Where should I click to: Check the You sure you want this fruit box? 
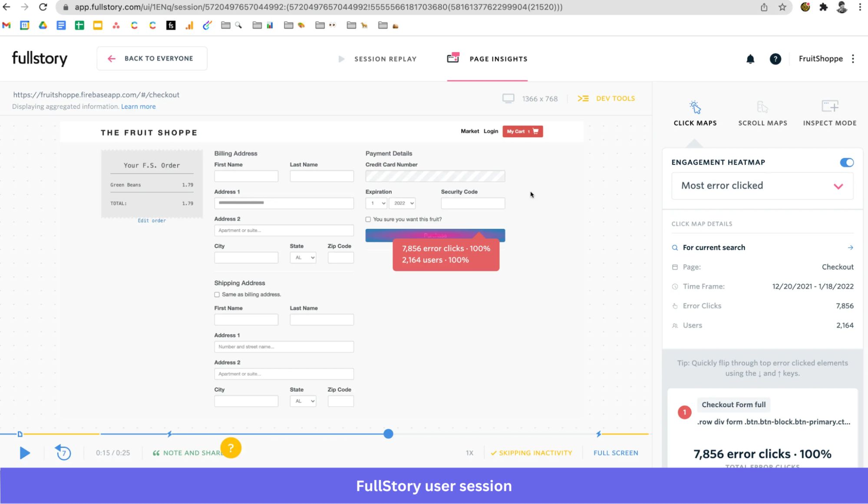tap(369, 219)
